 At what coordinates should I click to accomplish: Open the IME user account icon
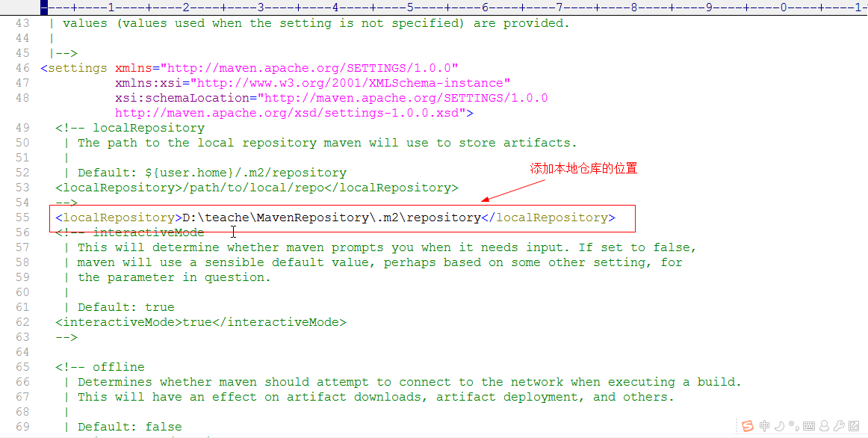tap(824, 426)
